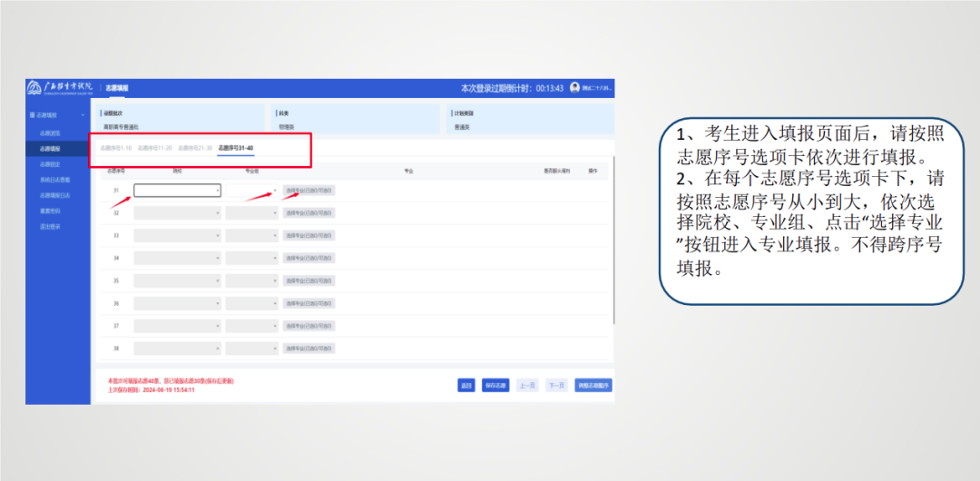Click the 选择专业 button in row 31

(309, 191)
